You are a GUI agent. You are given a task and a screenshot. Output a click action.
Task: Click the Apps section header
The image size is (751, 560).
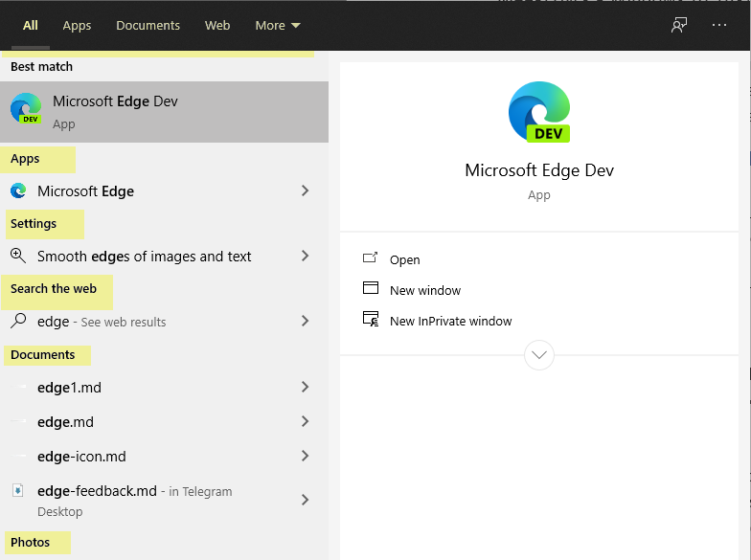coord(25,159)
